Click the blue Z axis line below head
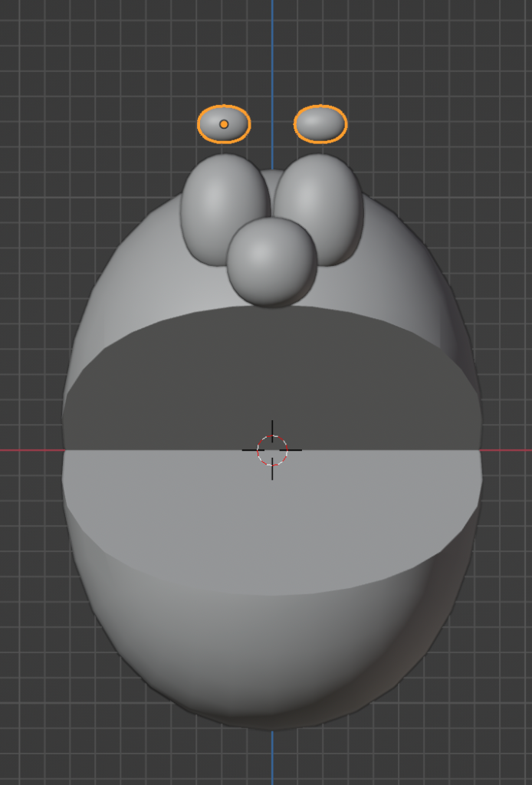This screenshot has height=785, width=532. pyautogui.click(x=271, y=759)
